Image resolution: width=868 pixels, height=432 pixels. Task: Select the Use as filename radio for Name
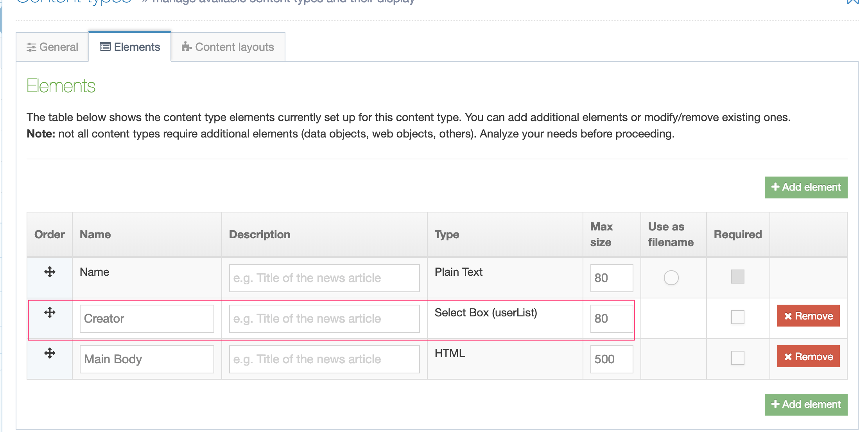point(671,278)
